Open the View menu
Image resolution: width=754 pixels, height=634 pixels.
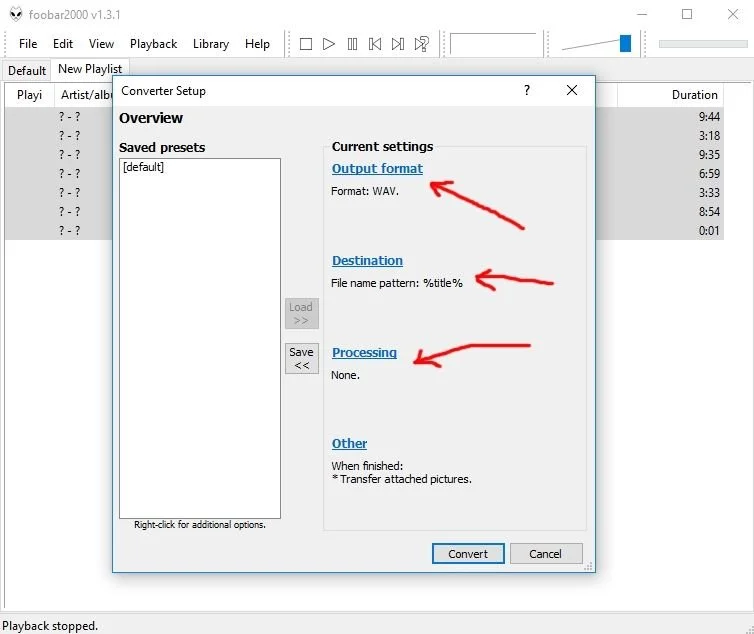point(101,44)
